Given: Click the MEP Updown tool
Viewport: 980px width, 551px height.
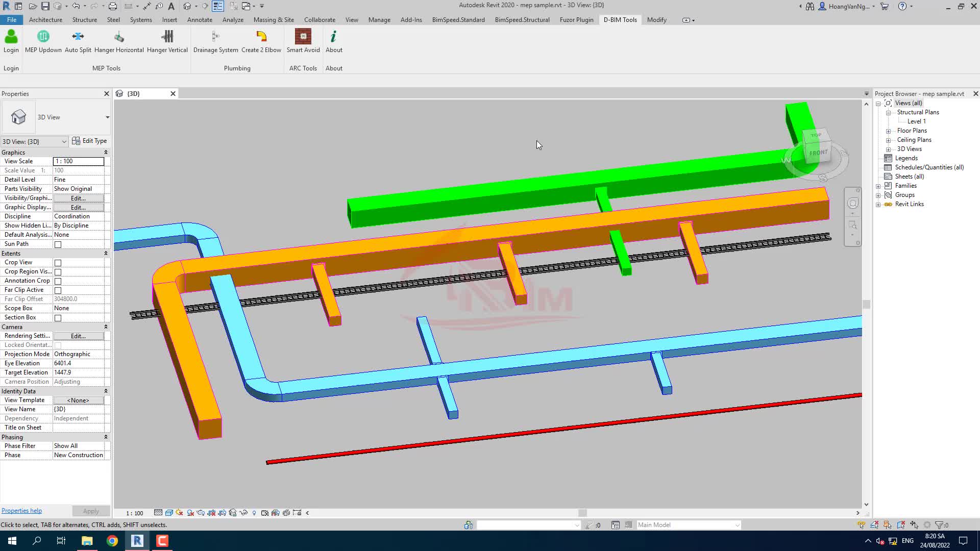Looking at the screenshot, I should (x=43, y=41).
